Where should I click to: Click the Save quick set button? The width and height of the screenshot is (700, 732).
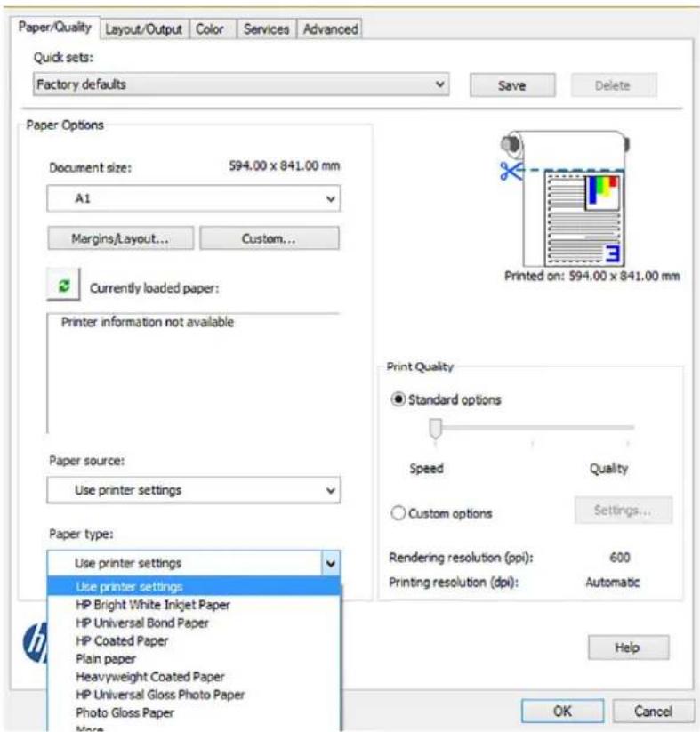(x=512, y=85)
